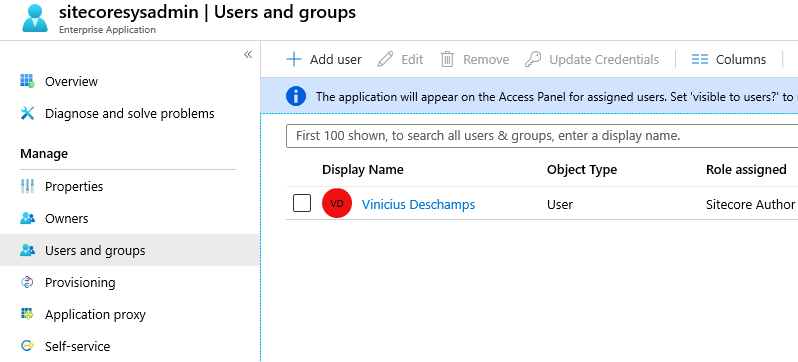The image size is (798, 362).
Task: Open the Provisioning sync icon
Action: click(x=27, y=282)
